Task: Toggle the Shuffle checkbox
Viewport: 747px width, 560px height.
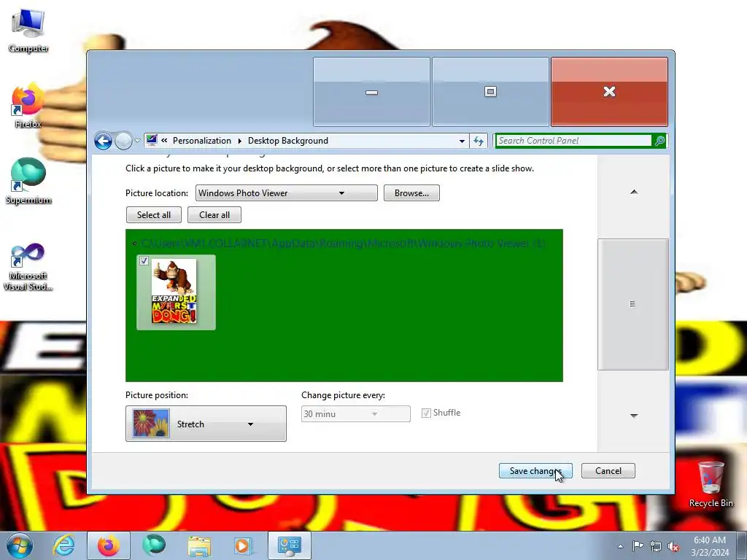Action: click(x=426, y=413)
